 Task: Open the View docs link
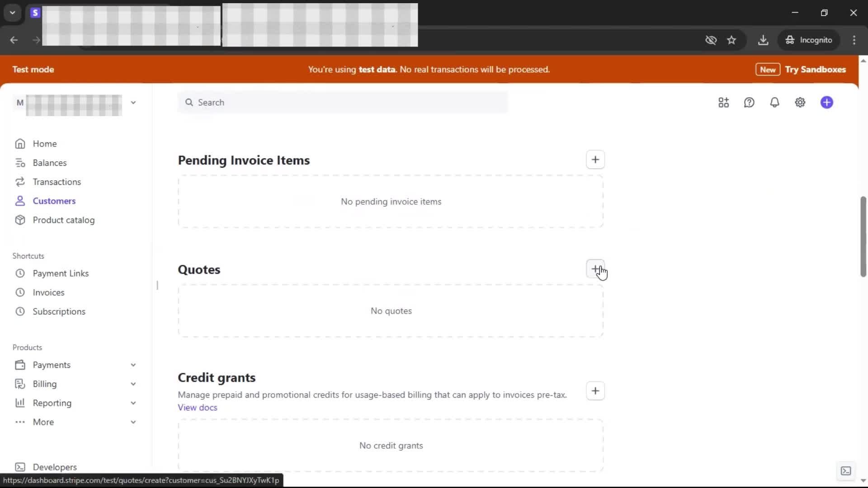pyautogui.click(x=197, y=408)
